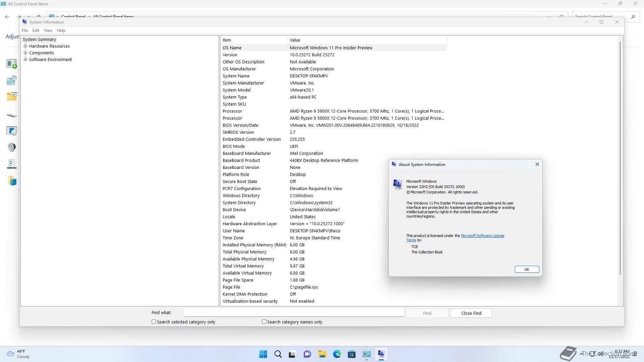Select the System Name value DESKTOP-5FAKMPV
The image size is (644, 362).
(x=309, y=76)
